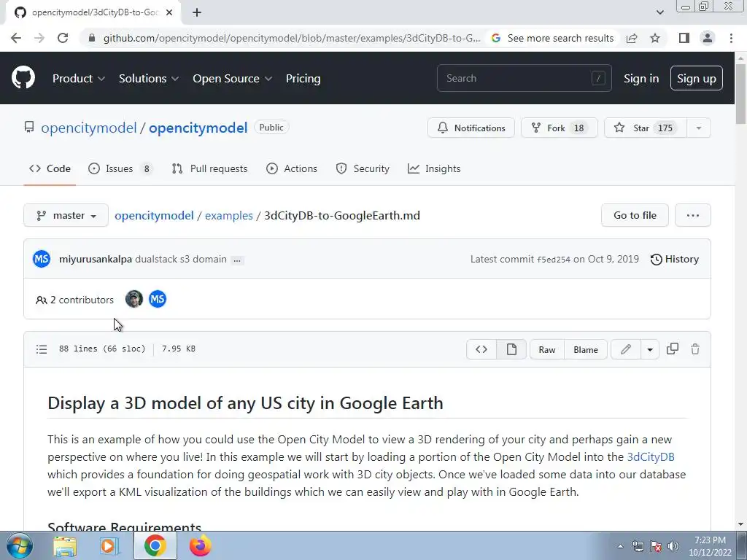Open Windows Explorer from taskbar
This screenshot has height=560, width=747.
click(65, 545)
